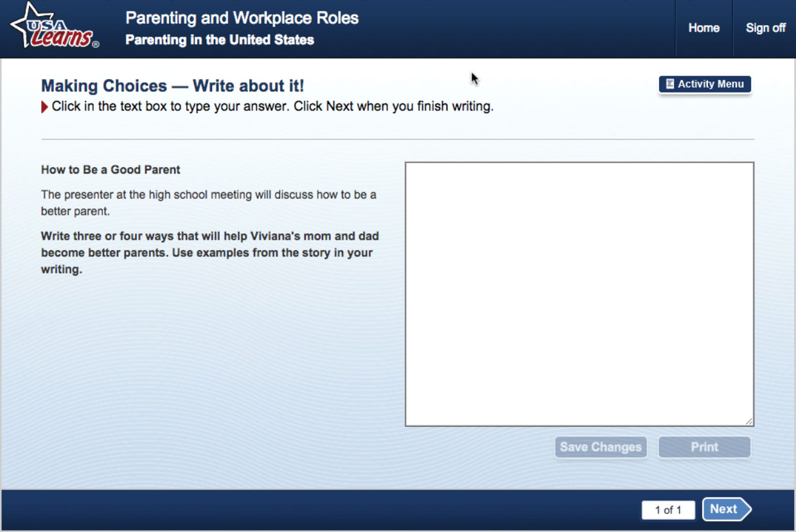Click the textarea resize handle corner
The image size is (796, 532).
[749, 421]
